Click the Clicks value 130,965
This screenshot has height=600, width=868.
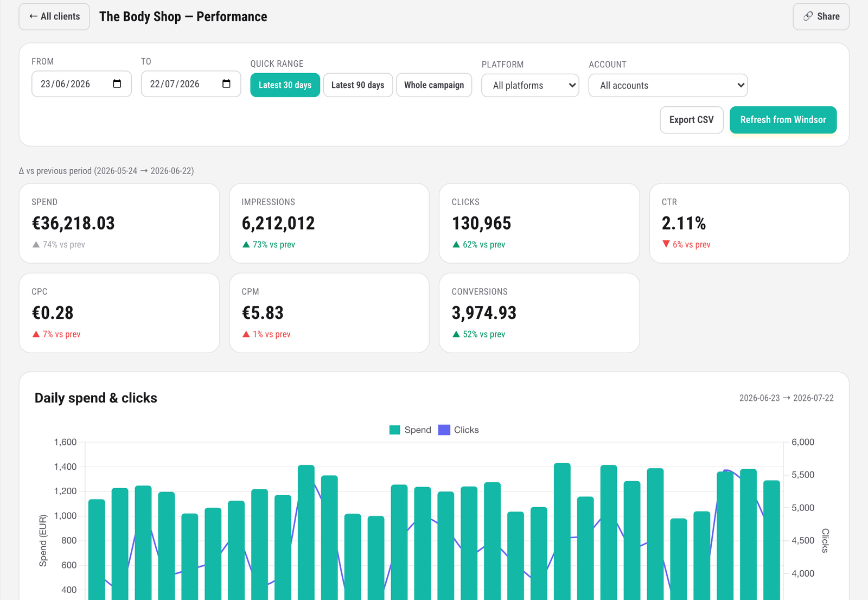(481, 224)
